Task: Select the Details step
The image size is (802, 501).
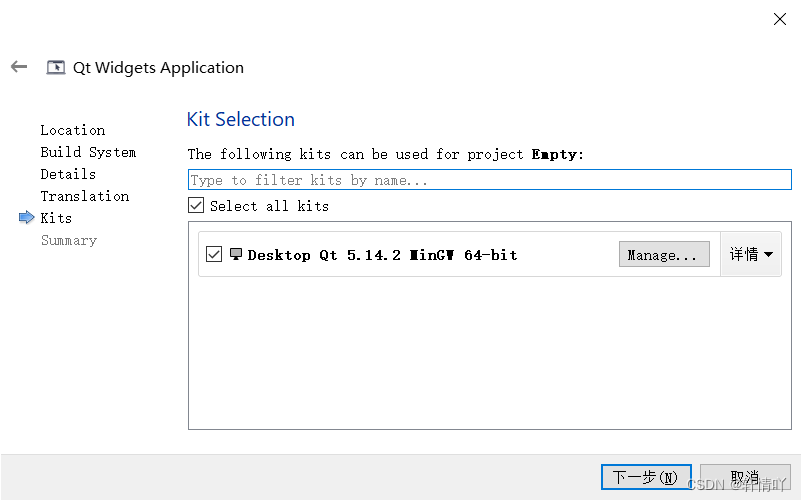Action: [x=68, y=174]
